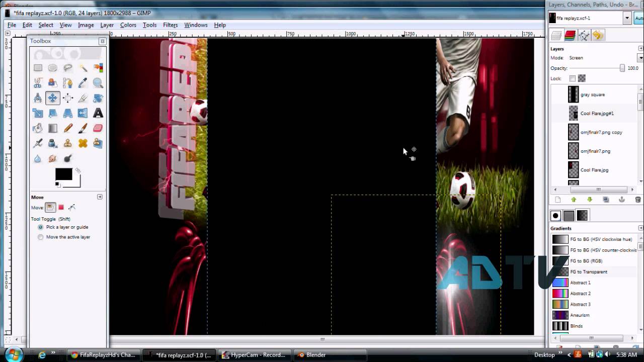This screenshot has width=644, height=362.
Task: Select the Airbrush tool
Action: [38, 143]
